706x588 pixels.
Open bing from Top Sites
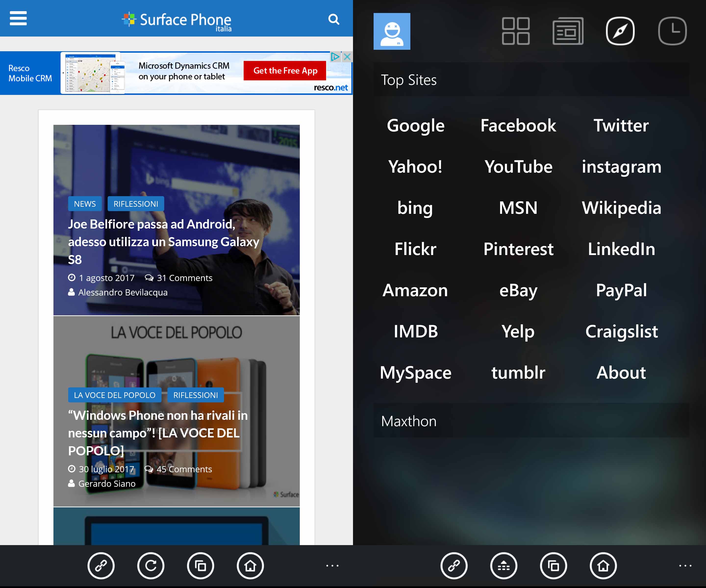(416, 208)
